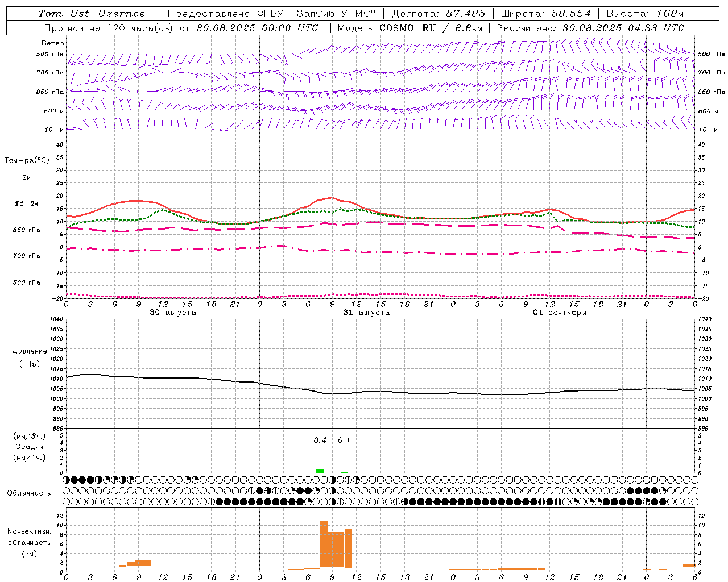
Task: Click the Облачность row label
Action: click(x=29, y=493)
